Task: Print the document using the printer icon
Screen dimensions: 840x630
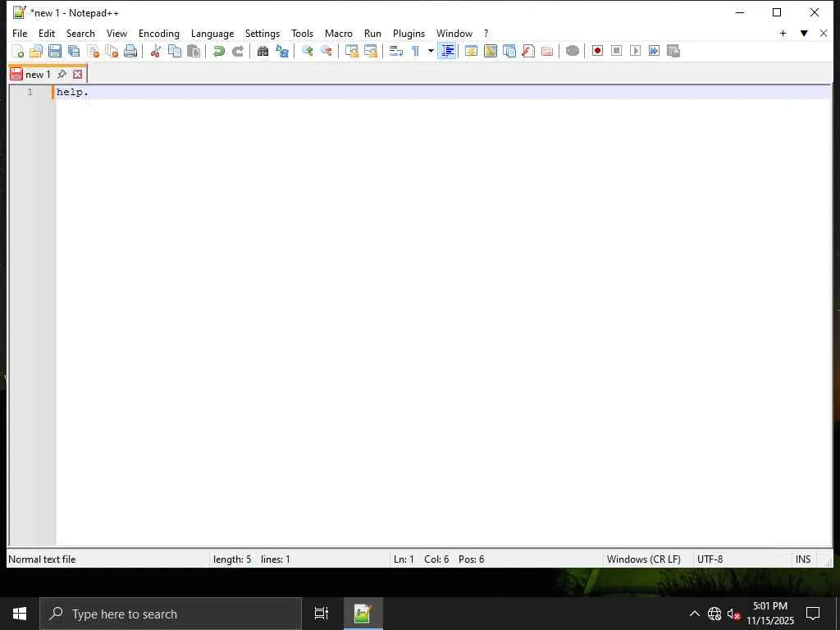Action: click(x=130, y=52)
